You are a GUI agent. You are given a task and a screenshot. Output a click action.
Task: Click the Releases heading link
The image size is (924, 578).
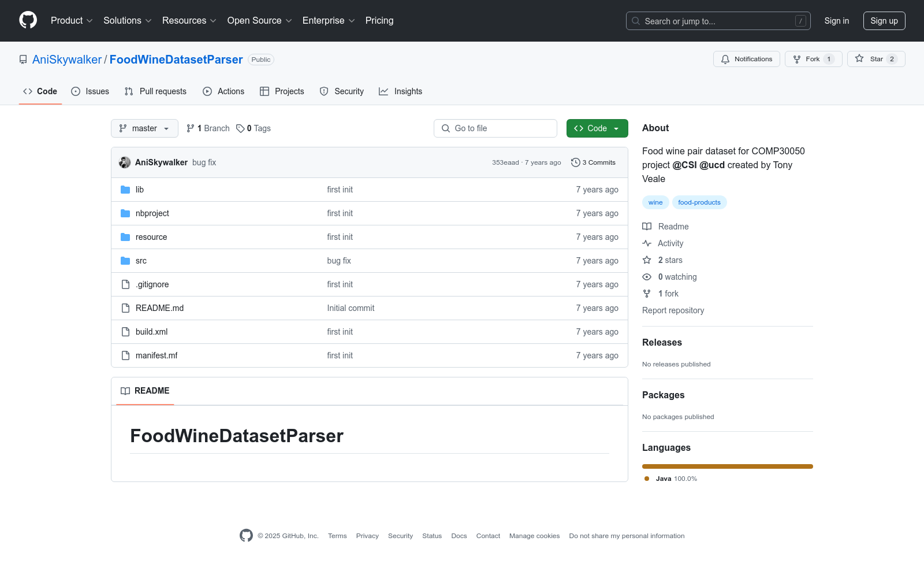pyautogui.click(x=662, y=342)
